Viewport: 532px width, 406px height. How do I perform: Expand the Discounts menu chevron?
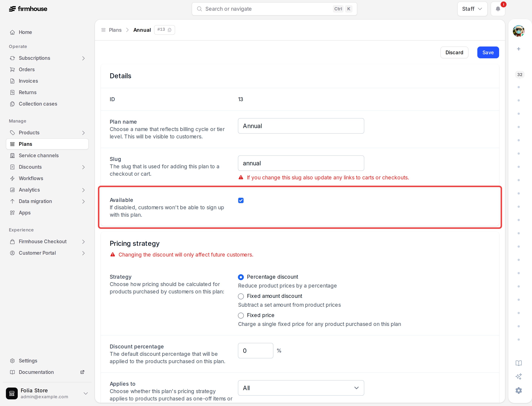click(x=83, y=167)
